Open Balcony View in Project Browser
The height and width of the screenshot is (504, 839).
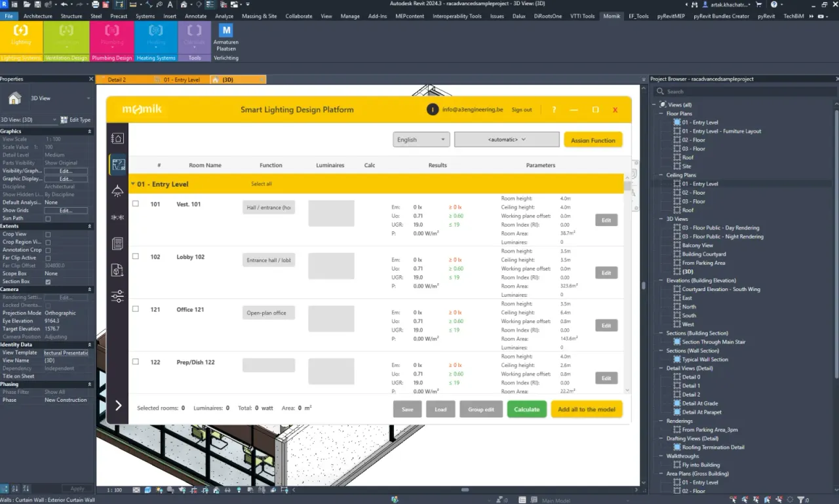coord(697,245)
